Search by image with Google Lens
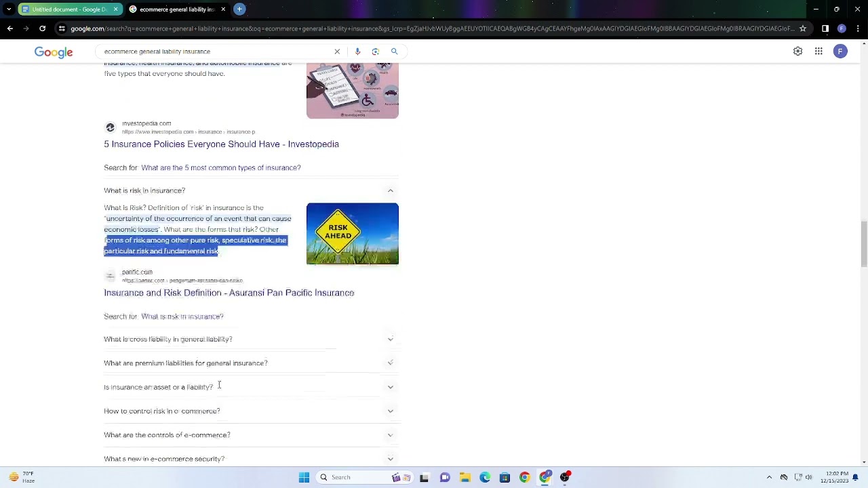Viewport: 868px width, 488px height. [x=376, y=52]
